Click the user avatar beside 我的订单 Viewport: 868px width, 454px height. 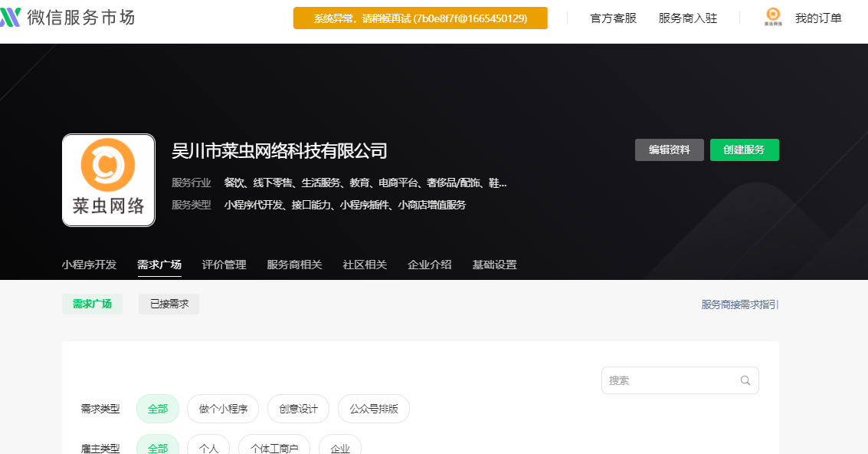[772, 15]
